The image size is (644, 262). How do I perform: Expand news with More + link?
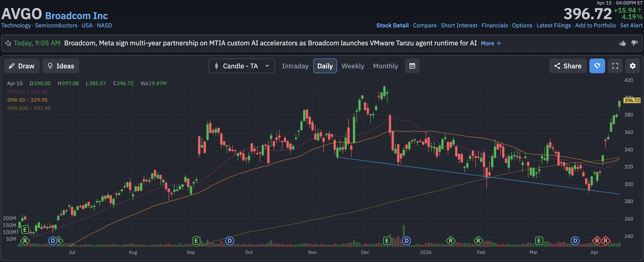[491, 43]
